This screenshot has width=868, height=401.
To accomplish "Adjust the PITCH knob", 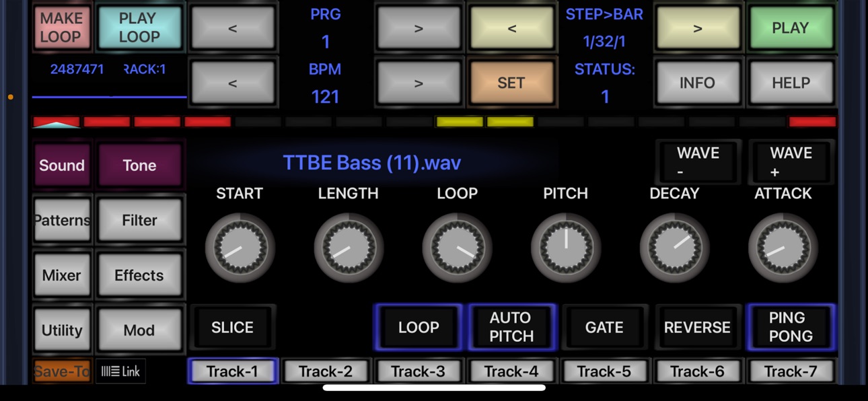I will click(566, 248).
